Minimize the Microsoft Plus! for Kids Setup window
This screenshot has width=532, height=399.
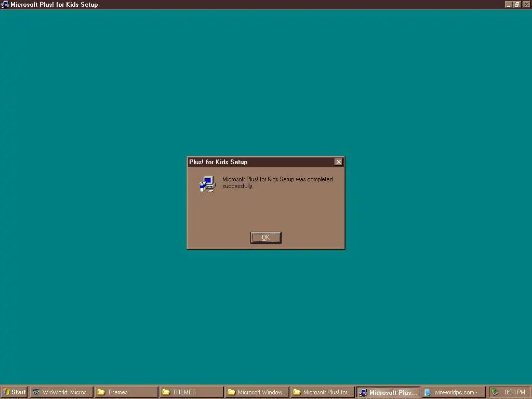pyautogui.click(x=508, y=4)
